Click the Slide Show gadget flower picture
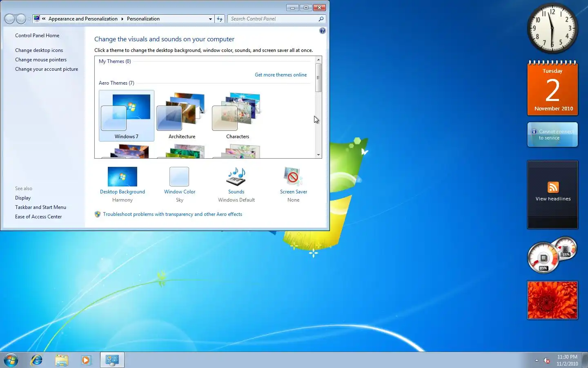 552,300
